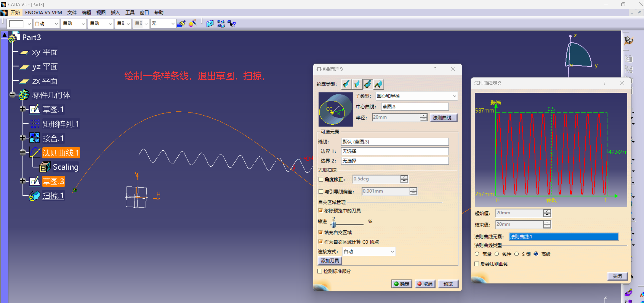
Task: Open the 插入 menu
Action: point(115,12)
